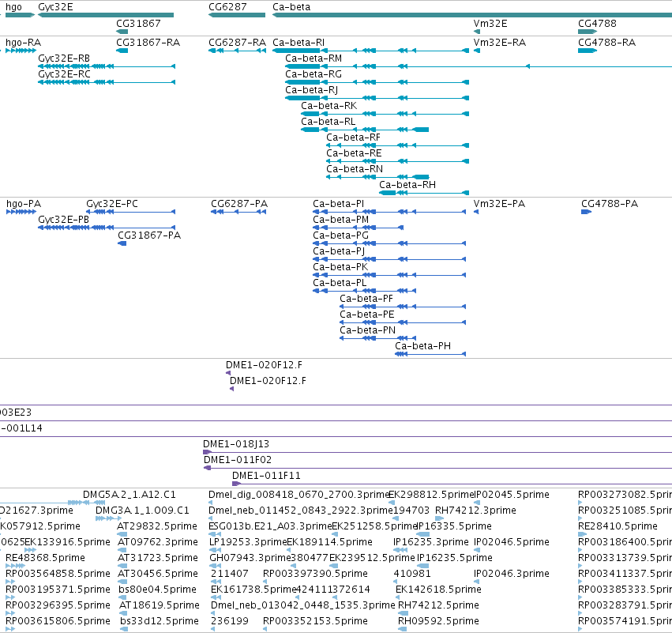Click CG6287-PA protein label

[239, 204]
